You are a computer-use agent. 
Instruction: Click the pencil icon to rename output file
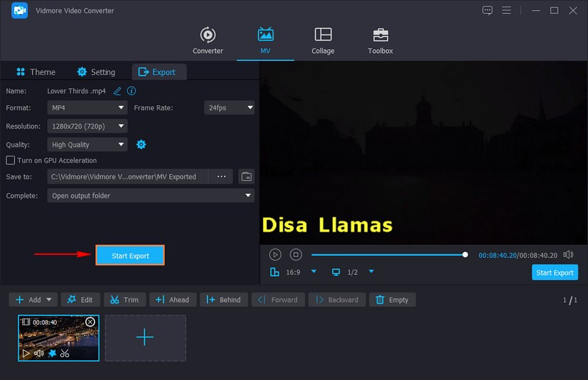118,90
